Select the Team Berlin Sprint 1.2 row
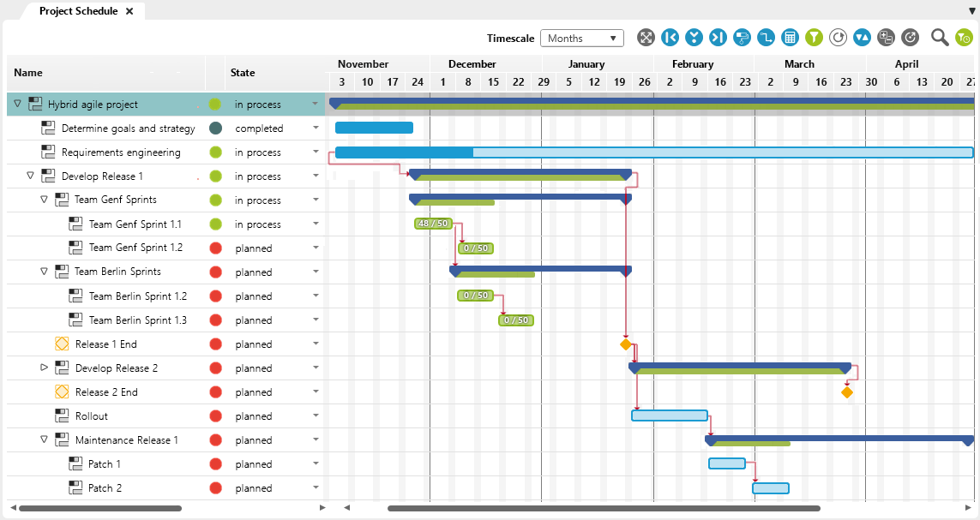The image size is (980, 520). point(165,296)
